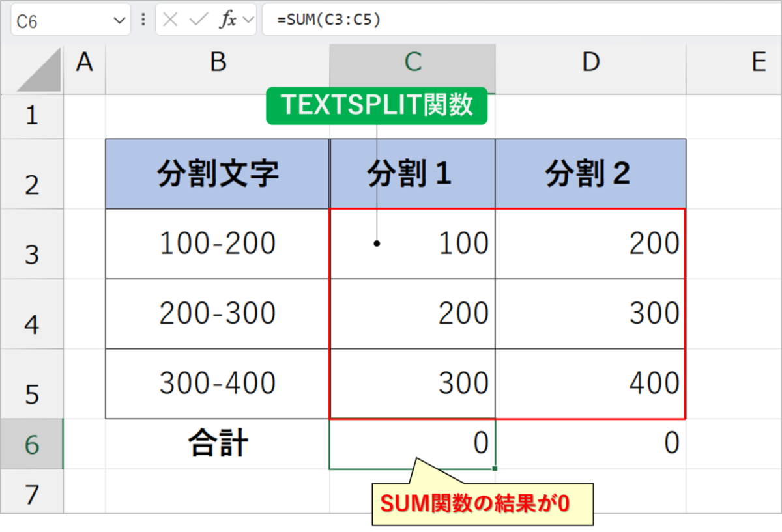Select row 6 header
This screenshot has height=532, width=782.
pos(33,443)
